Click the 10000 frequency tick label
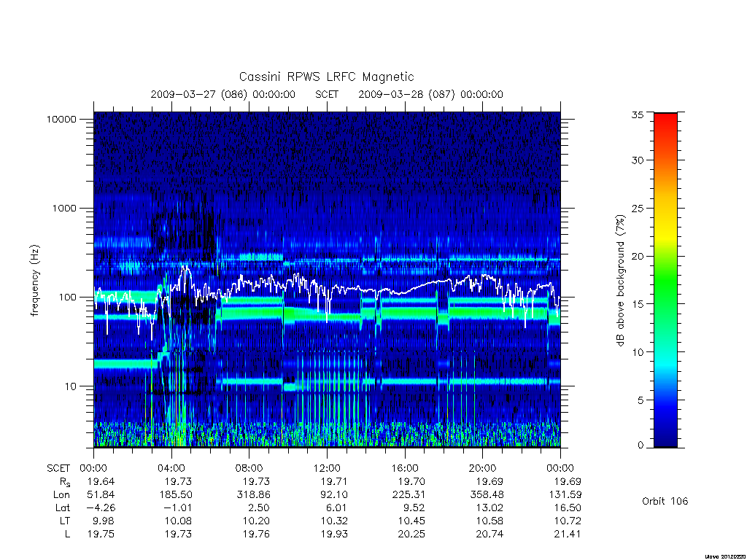The image size is (747, 560). coord(61,119)
